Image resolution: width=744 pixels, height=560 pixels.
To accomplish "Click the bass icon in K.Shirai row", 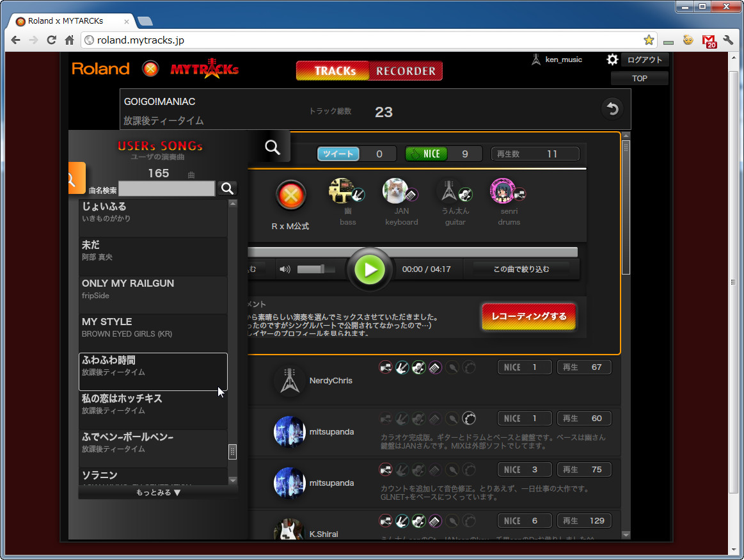I will pyautogui.click(x=402, y=521).
